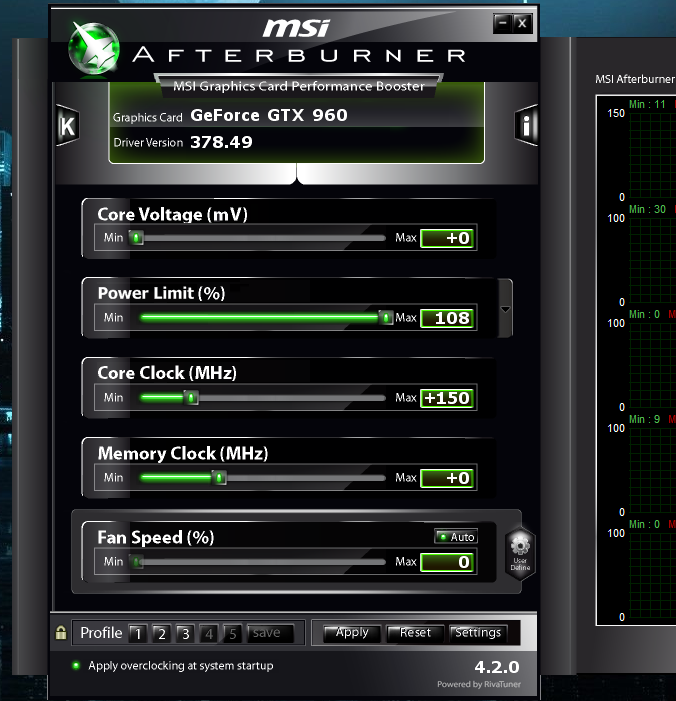676x701 pixels.
Task: Click the Core Clock +150 value field
Action: pyautogui.click(x=447, y=398)
